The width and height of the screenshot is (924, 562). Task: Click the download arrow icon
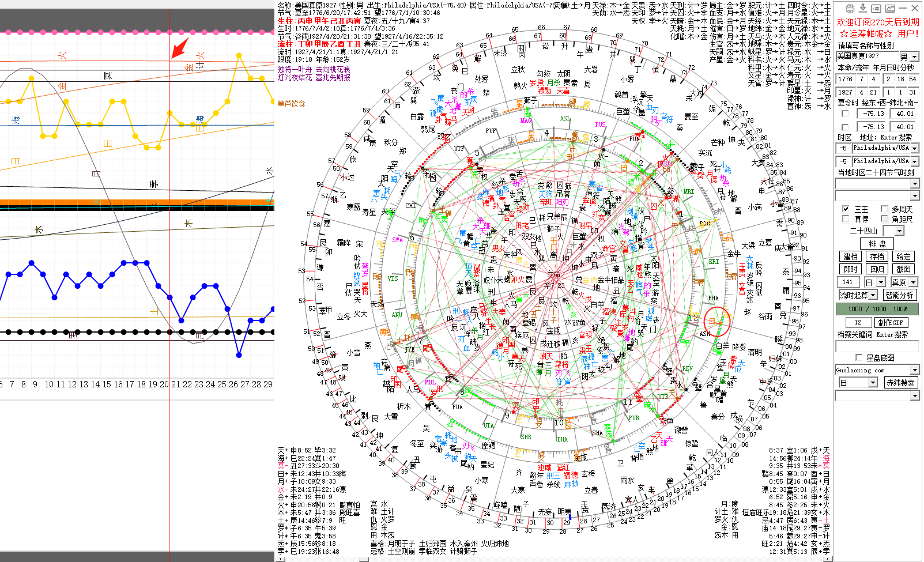pyautogui.click(x=863, y=8)
